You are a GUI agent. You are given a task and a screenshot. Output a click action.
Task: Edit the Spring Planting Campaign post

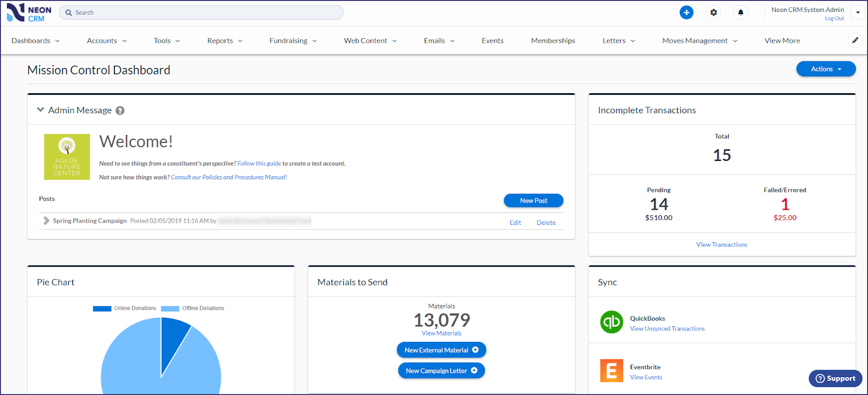click(x=515, y=223)
